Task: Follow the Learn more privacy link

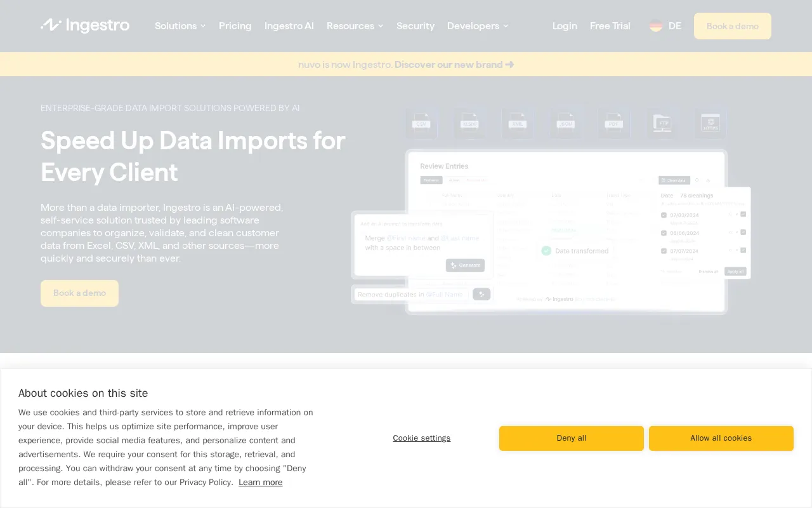Action: 261,483
